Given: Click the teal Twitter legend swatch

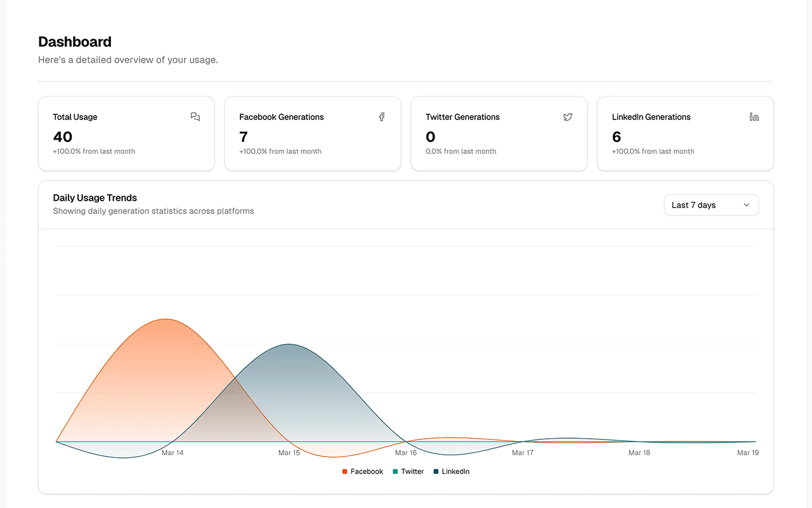Looking at the screenshot, I should (x=395, y=472).
